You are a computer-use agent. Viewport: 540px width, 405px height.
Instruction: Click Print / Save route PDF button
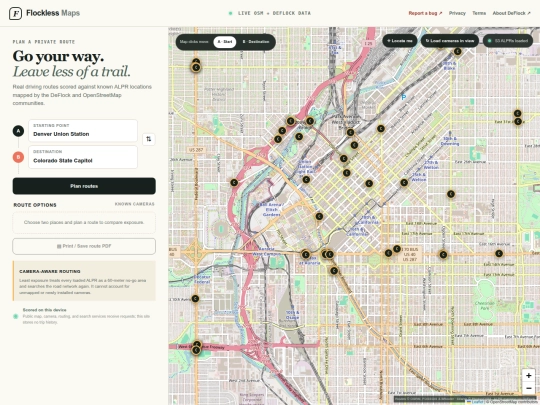click(x=84, y=246)
